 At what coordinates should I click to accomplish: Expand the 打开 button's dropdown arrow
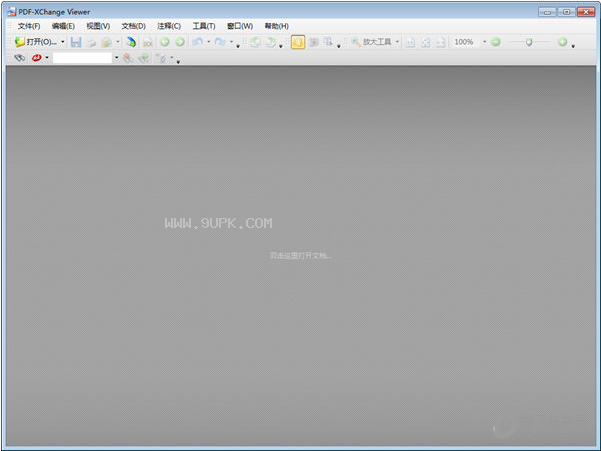(63, 42)
